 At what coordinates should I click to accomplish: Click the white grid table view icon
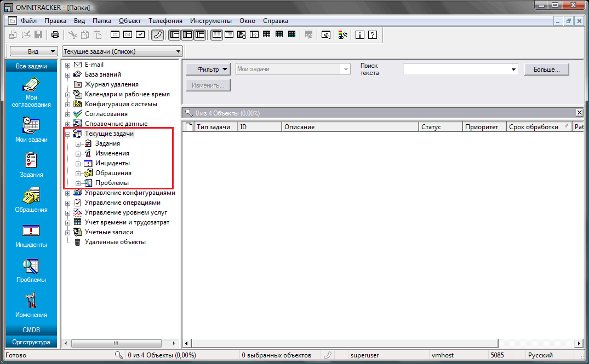[x=267, y=35]
